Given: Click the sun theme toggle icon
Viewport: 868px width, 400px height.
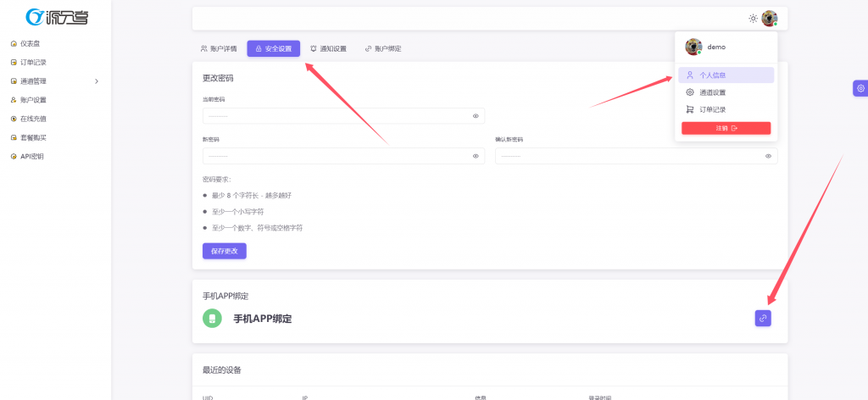Looking at the screenshot, I should (753, 19).
